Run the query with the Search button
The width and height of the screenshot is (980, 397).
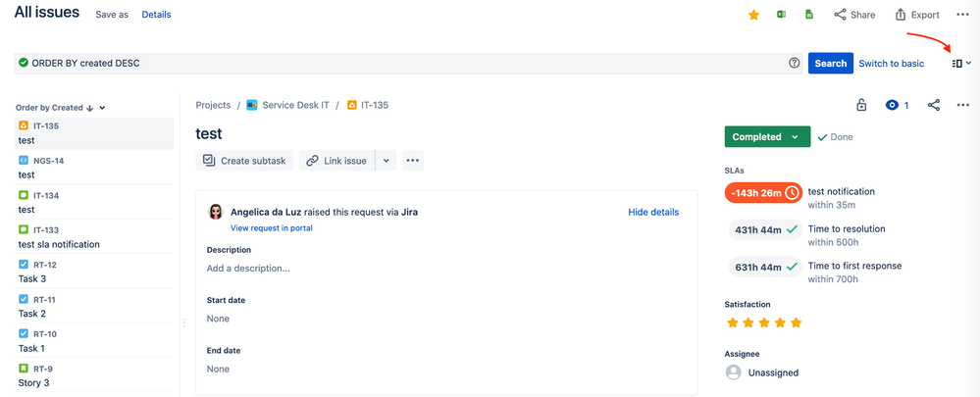(x=831, y=63)
